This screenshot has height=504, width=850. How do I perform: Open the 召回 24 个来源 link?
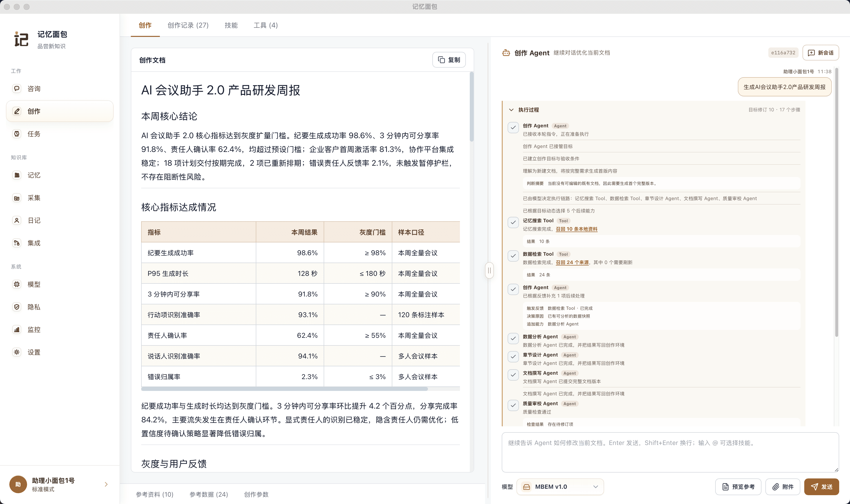pos(572,262)
